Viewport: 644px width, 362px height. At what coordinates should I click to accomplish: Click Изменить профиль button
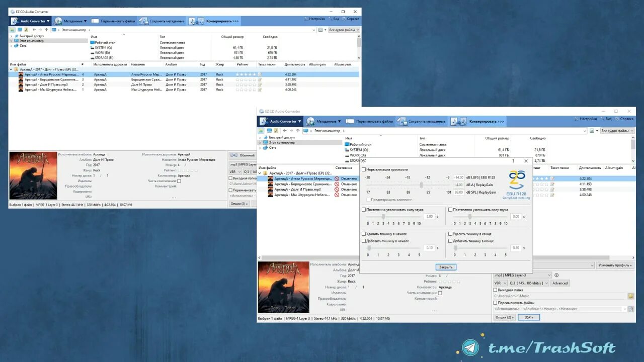[615, 265]
